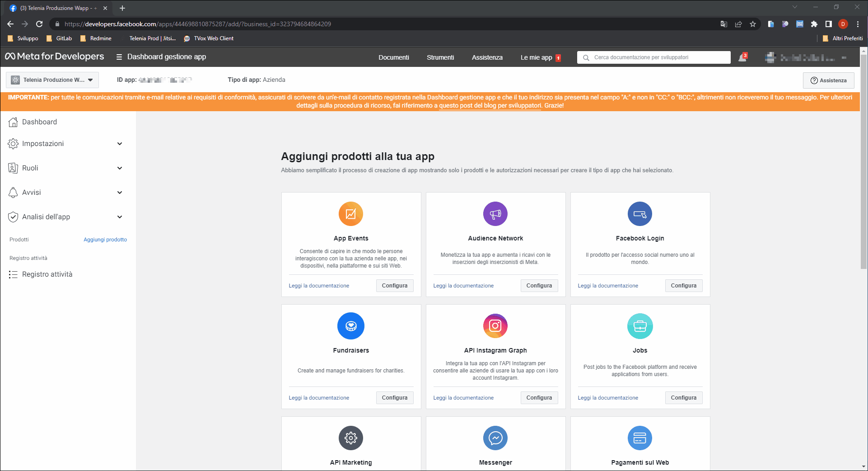Open Facebook Login Leggi la documentazione link
This screenshot has height=471, width=868.
tap(608, 286)
